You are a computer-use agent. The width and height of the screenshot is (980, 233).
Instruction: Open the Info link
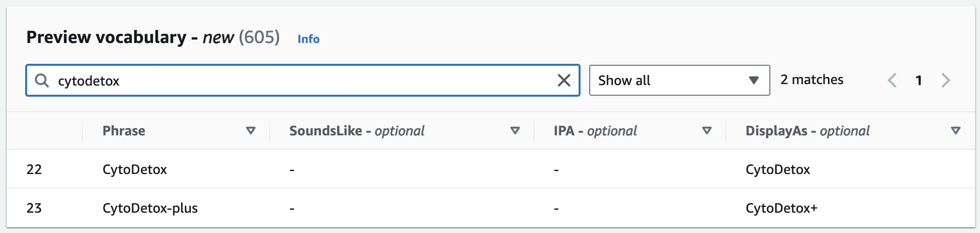(308, 39)
